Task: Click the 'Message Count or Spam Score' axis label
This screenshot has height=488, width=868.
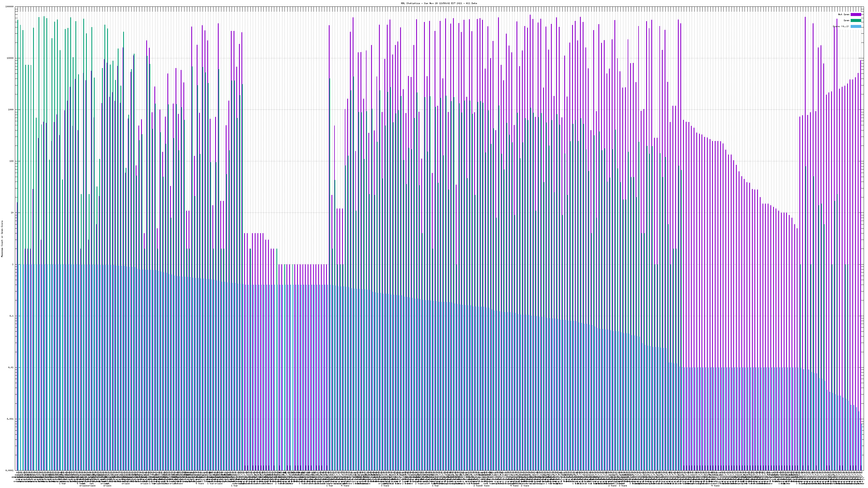Action: pos(2,239)
